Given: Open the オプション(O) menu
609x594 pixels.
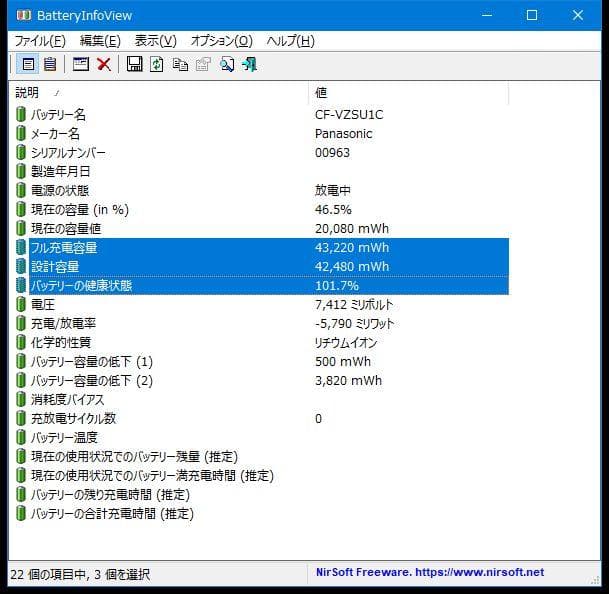Looking at the screenshot, I should 221,41.
